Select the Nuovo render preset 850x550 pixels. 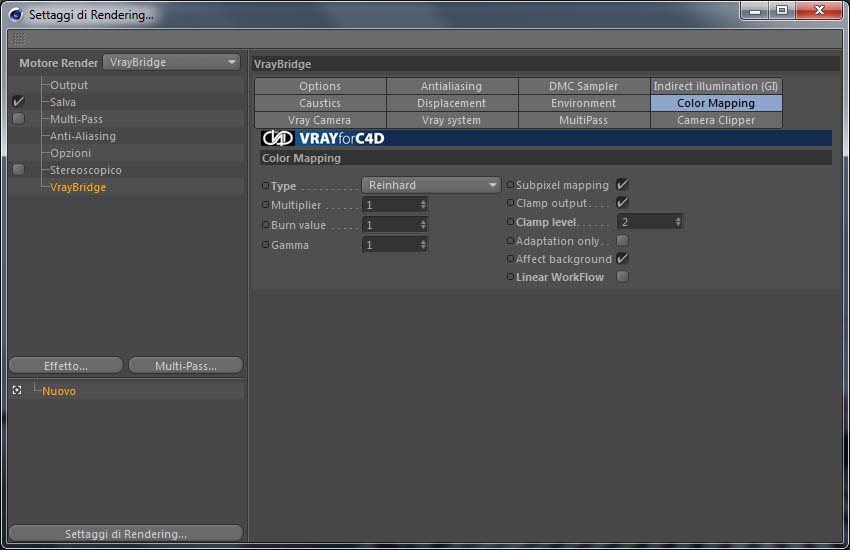pos(59,391)
